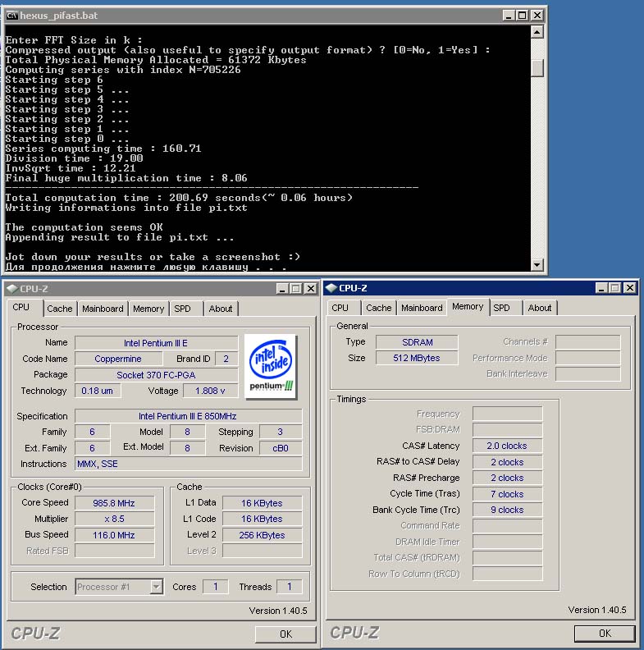
Task: Click the console scrollbar thumb
Action: point(537,67)
